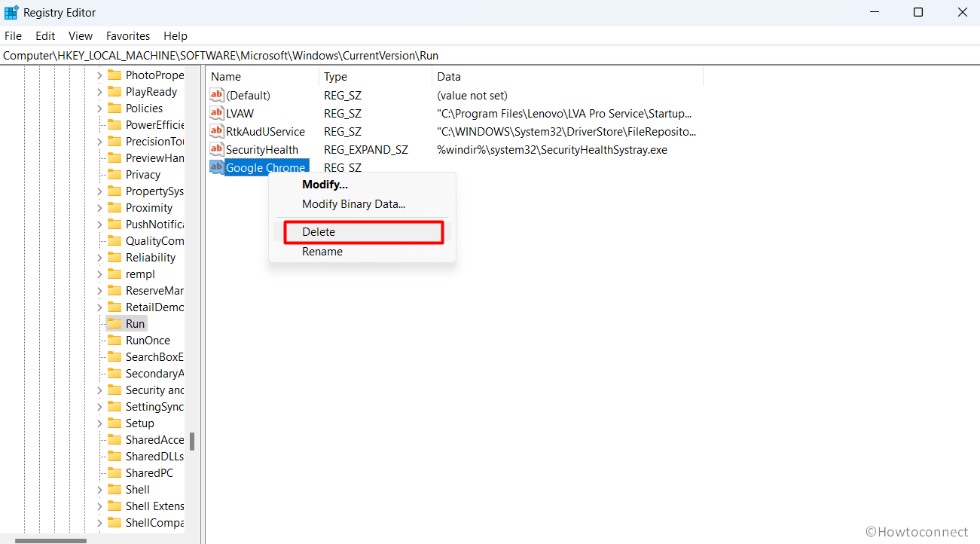The image size is (980, 544).
Task: Click the Proximity folder icon
Action: pos(114,207)
